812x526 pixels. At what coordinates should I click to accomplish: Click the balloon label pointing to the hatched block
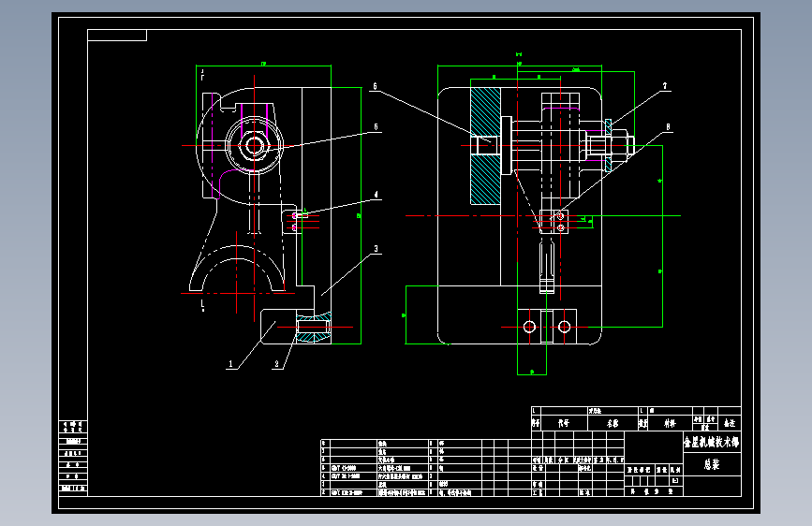tap(375, 86)
